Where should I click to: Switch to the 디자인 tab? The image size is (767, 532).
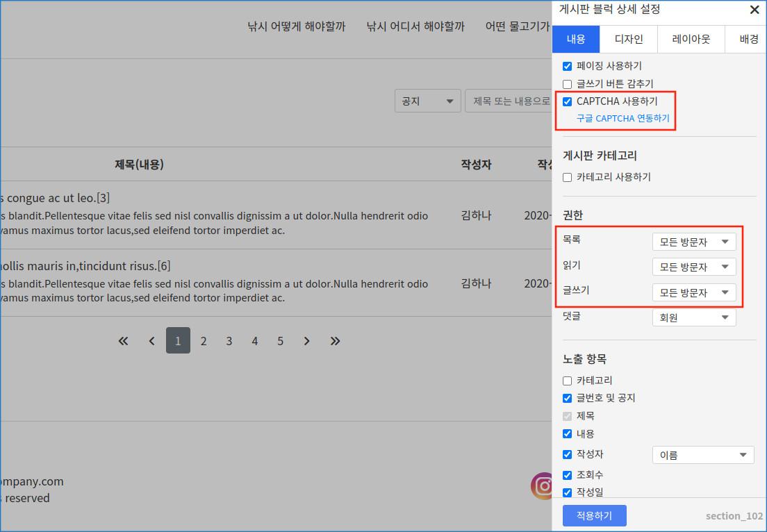pyautogui.click(x=628, y=39)
